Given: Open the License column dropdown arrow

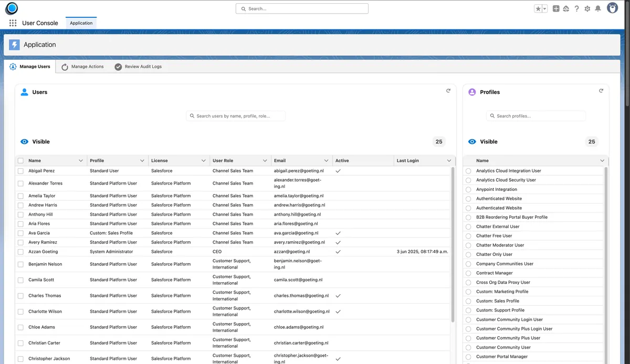Looking at the screenshot, I should point(204,160).
